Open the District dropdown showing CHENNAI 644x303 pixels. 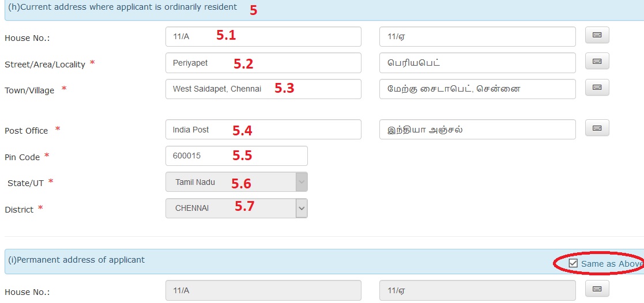click(x=236, y=208)
